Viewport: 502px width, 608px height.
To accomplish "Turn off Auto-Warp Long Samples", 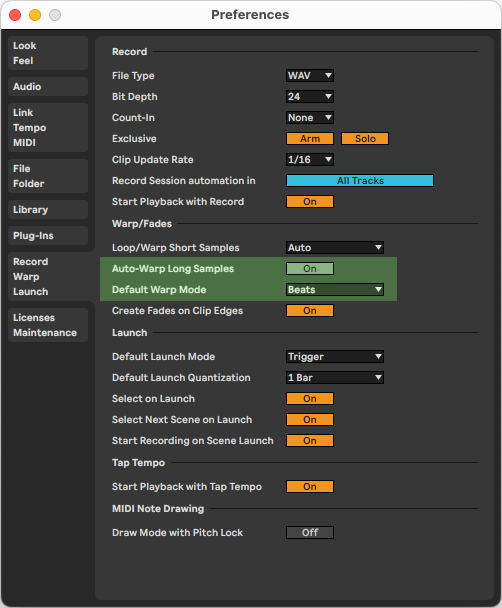I will click(310, 268).
